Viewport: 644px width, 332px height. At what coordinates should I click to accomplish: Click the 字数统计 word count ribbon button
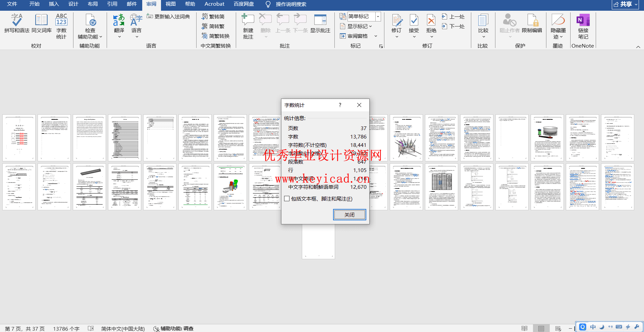pyautogui.click(x=61, y=26)
